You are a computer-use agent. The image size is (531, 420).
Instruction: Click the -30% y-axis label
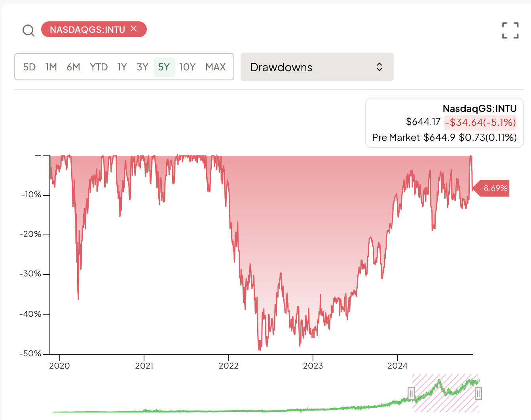30,274
